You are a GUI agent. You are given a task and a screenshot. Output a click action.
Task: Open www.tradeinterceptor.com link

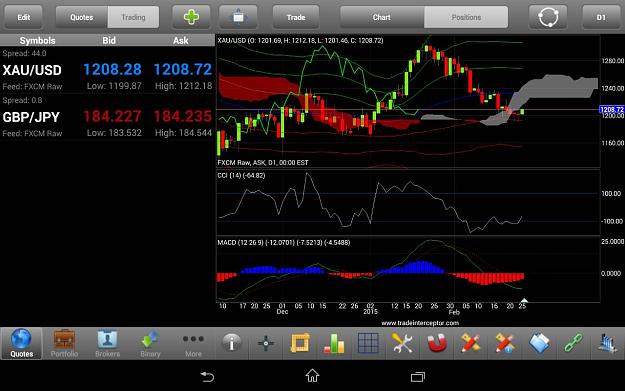[x=420, y=323]
